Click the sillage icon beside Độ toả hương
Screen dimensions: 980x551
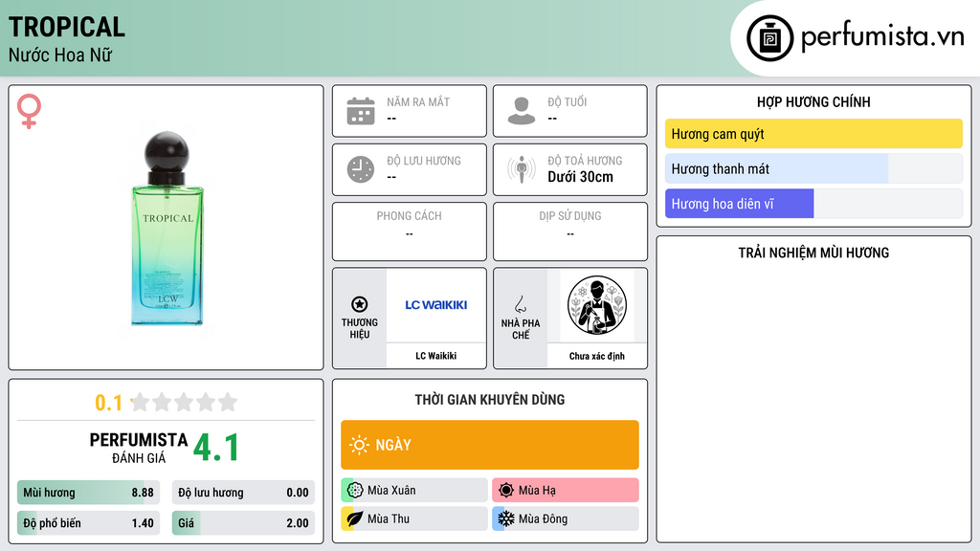tap(522, 169)
